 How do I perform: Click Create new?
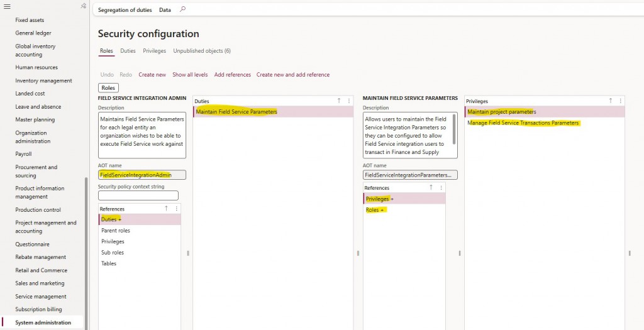tap(152, 75)
